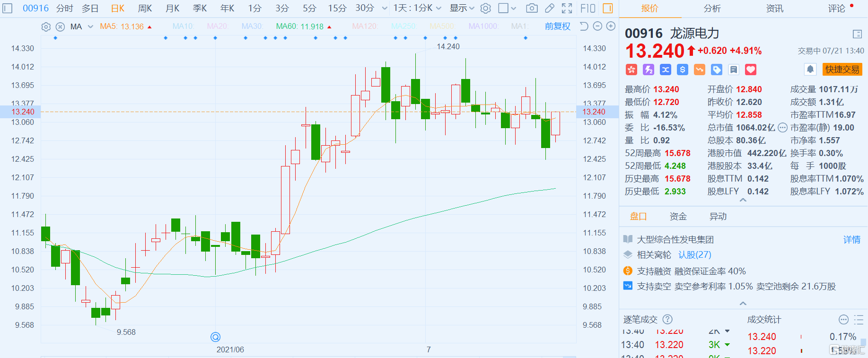Viewport: 868px width, 358px height.
Task: Toggle MA30 moving average line
Action: click(x=252, y=26)
